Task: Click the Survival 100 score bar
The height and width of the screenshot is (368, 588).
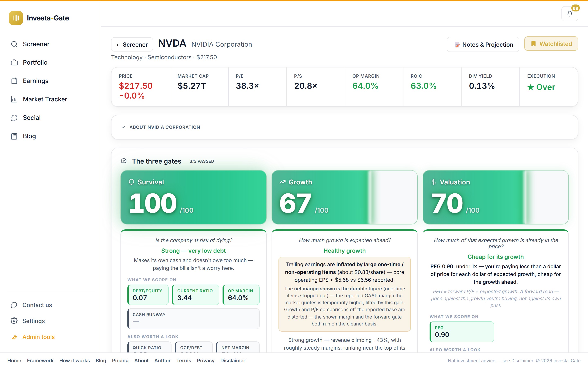Action: click(x=193, y=197)
